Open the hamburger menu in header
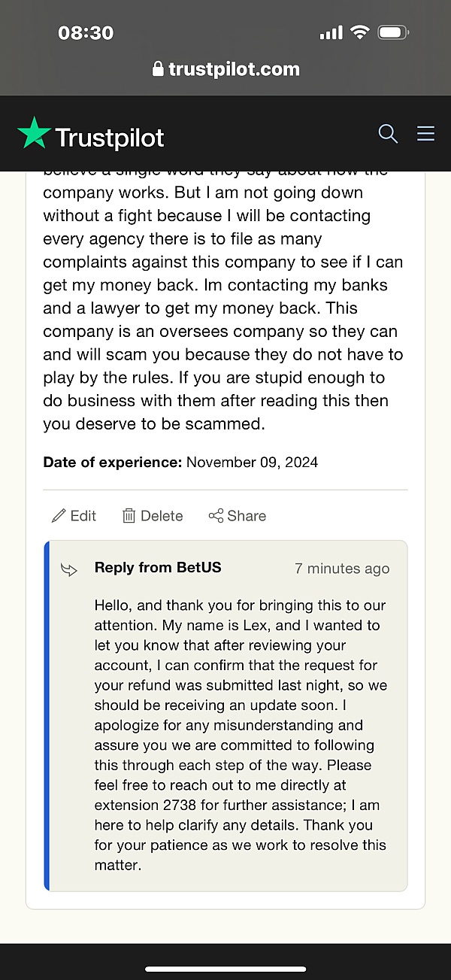 click(426, 134)
